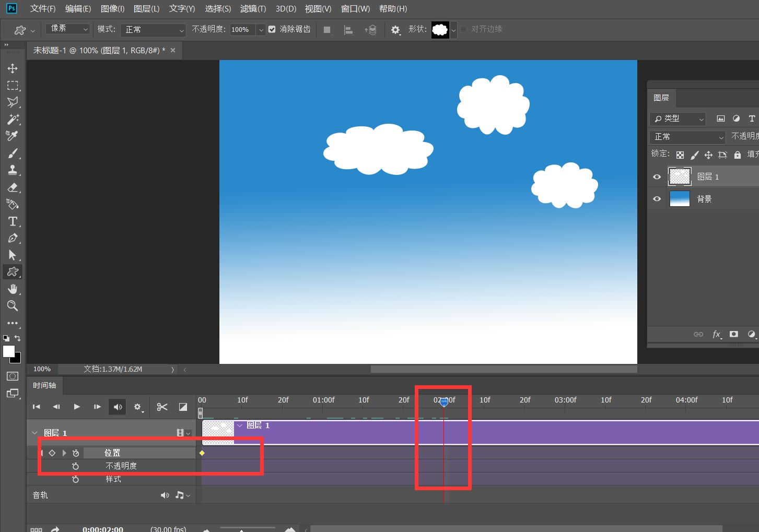Collapse the 图层 1 timeline track
Screen dimensions: 759x532
[34, 433]
